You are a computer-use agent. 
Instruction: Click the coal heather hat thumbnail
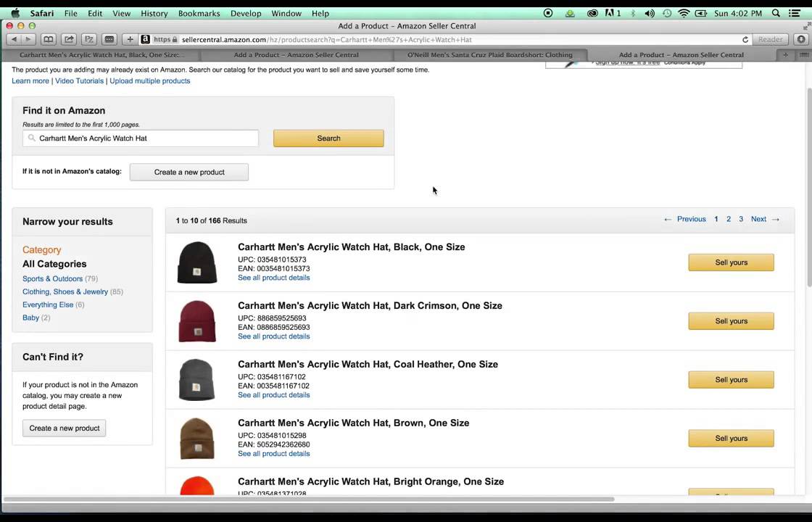[196, 380]
